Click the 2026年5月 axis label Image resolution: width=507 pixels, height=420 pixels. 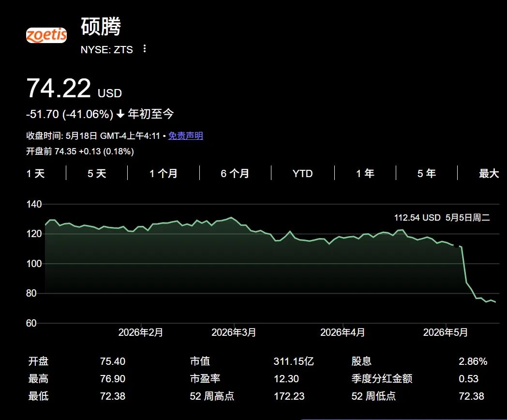tap(446, 332)
